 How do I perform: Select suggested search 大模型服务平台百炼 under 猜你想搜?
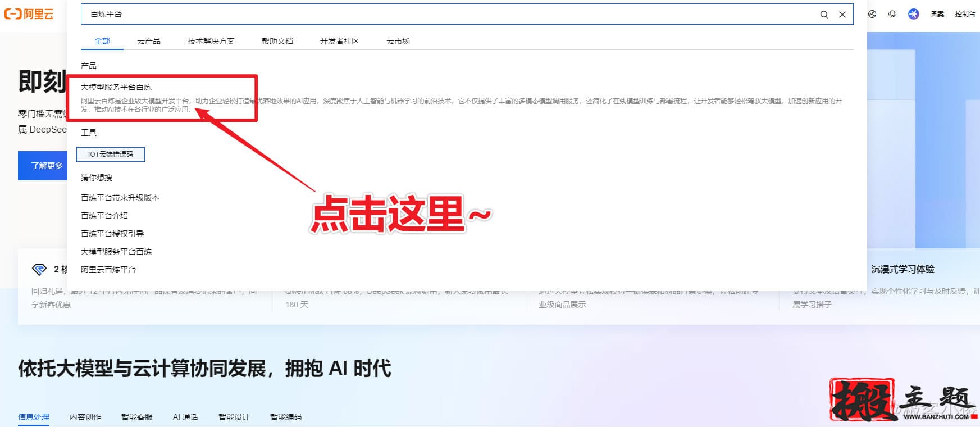coord(116,252)
